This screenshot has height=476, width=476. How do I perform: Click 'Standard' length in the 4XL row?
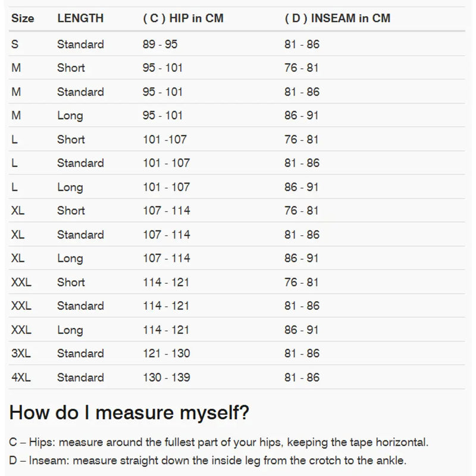80,377
